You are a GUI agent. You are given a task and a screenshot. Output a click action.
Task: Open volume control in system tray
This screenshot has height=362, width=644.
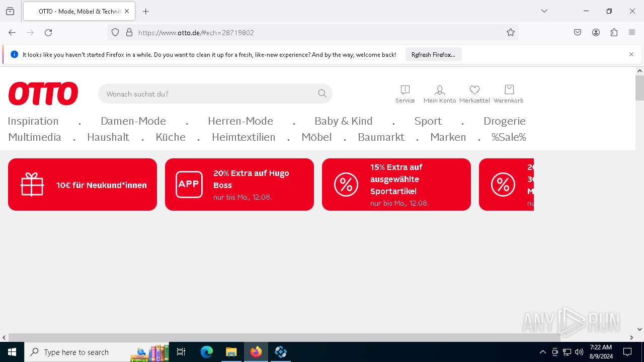point(579,352)
